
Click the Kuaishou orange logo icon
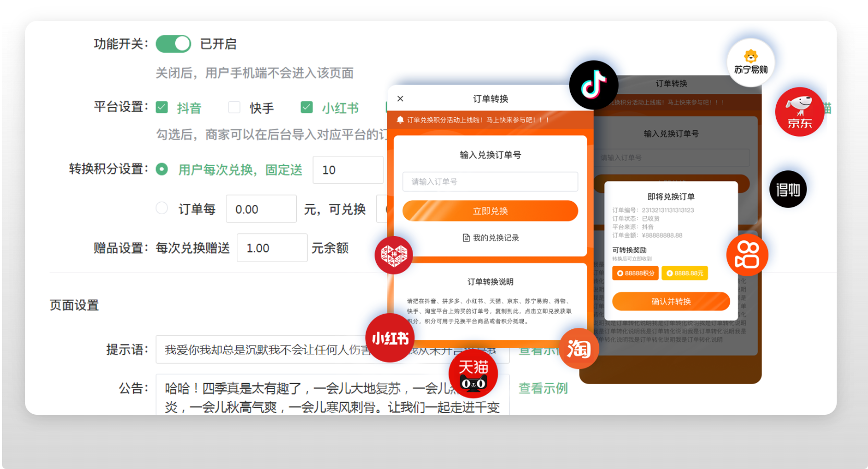coord(747,255)
